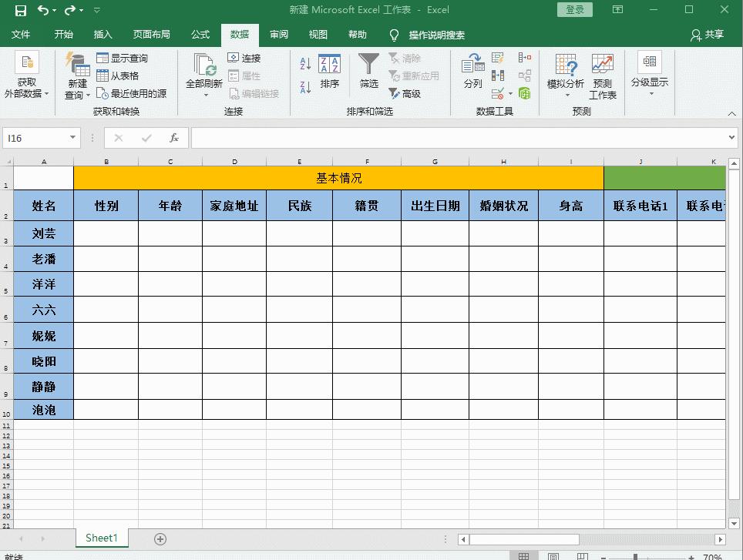Open the 数据验证 dropdown arrow
743x560 pixels.
pyautogui.click(x=511, y=94)
